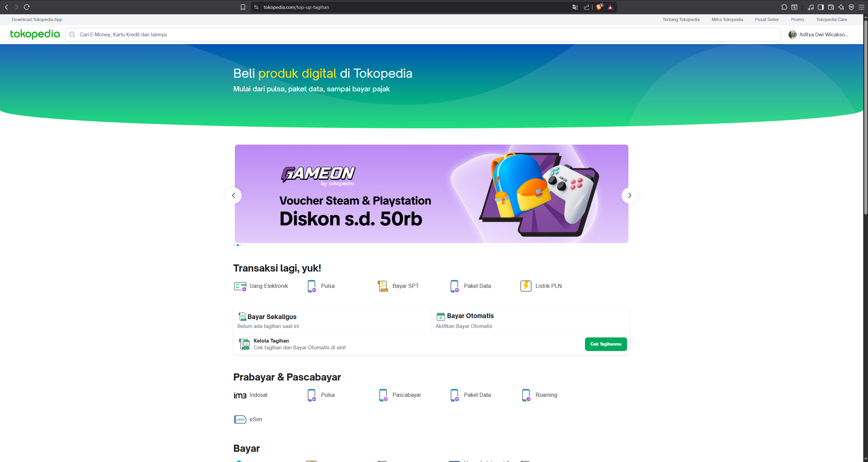Open Download Tokopedia App link
This screenshot has height=462, width=868.
pyautogui.click(x=37, y=20)
